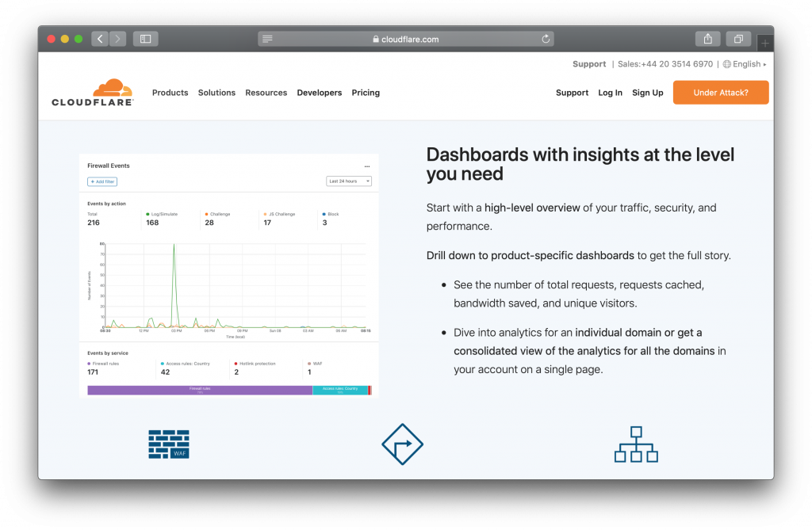Click the Firewall Events title
This screenshot has width=812, height=530.
pos(108,166)
